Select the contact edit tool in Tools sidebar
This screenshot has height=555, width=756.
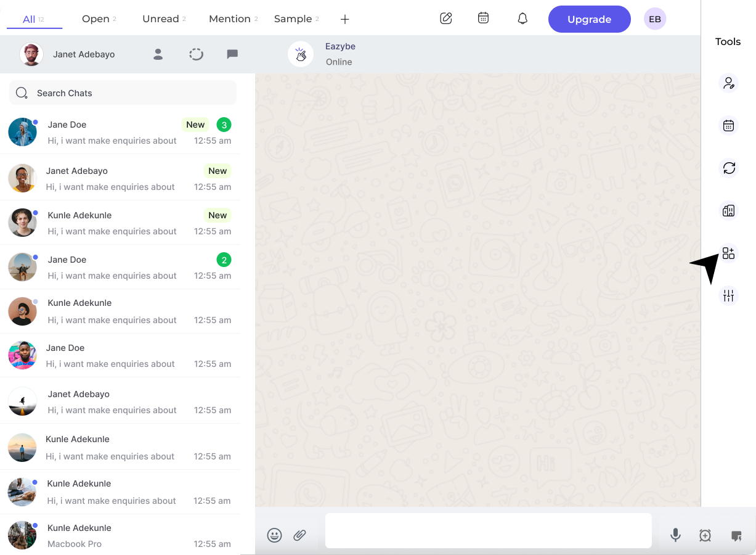point(728,83)
